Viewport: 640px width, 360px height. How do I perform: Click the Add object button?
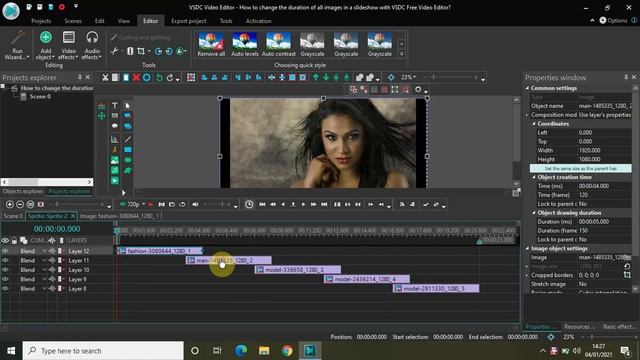point(46,45)
